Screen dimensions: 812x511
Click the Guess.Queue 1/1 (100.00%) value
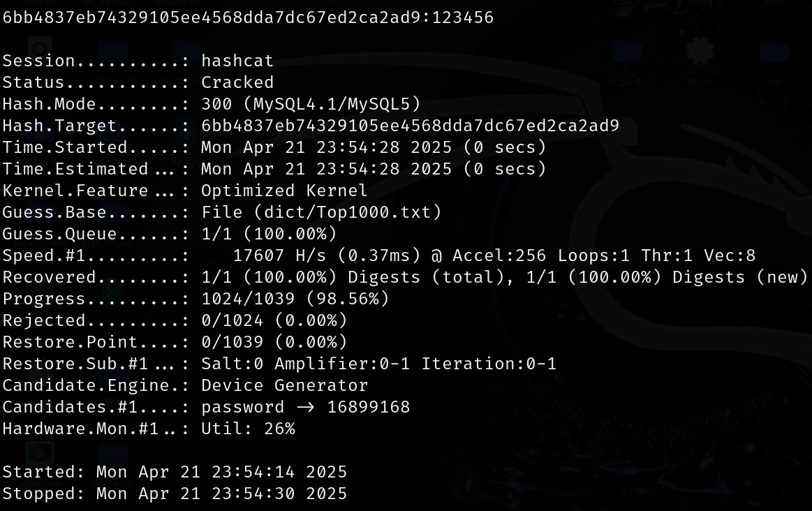269,234
